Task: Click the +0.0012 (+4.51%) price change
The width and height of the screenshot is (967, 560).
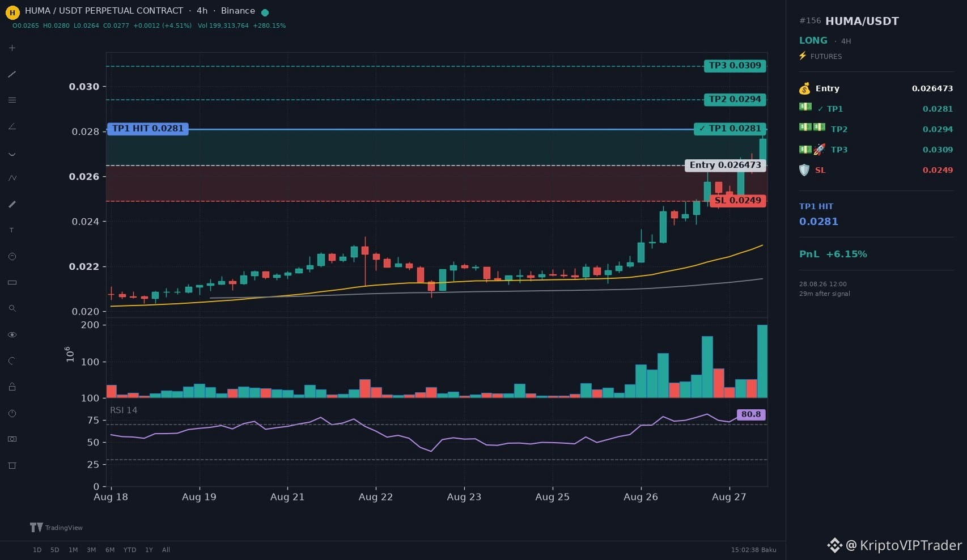Action: click(x=163, y=26)
